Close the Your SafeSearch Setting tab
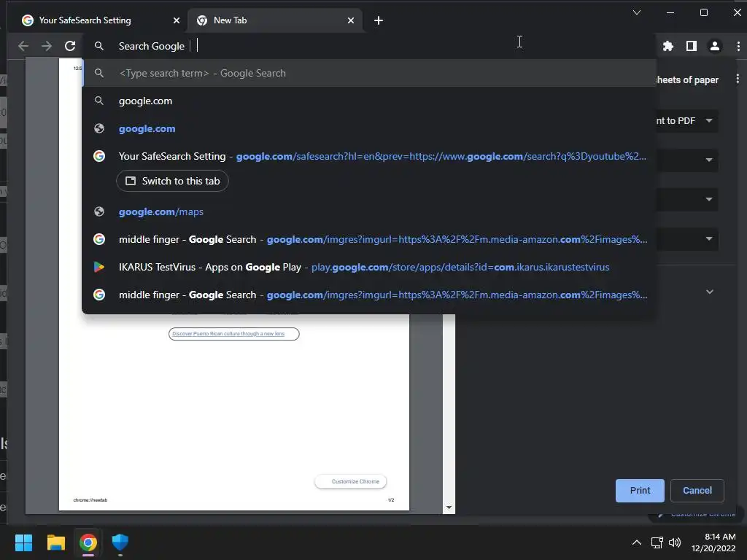Image resolution: width=747 pixels, height=560 pixels. pos(177,20)
